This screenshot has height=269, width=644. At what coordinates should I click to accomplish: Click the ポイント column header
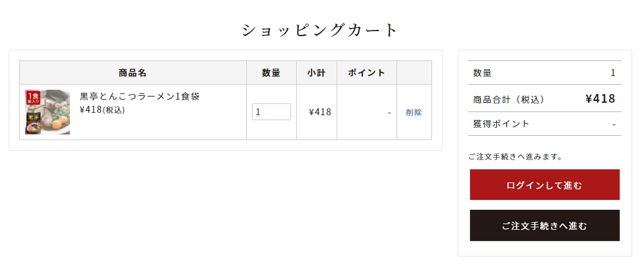[x=367, y=73]
